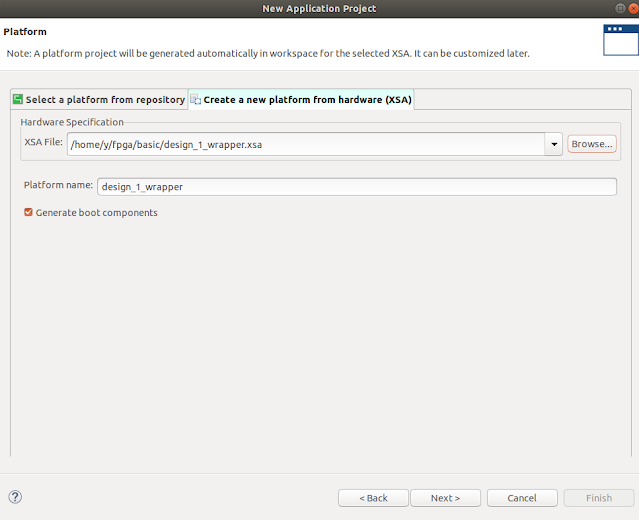Image resolution: width=639 pixels, height=520 pixels.
Task: Click the wizard window banner icon
Action: (x=621, y=40)
